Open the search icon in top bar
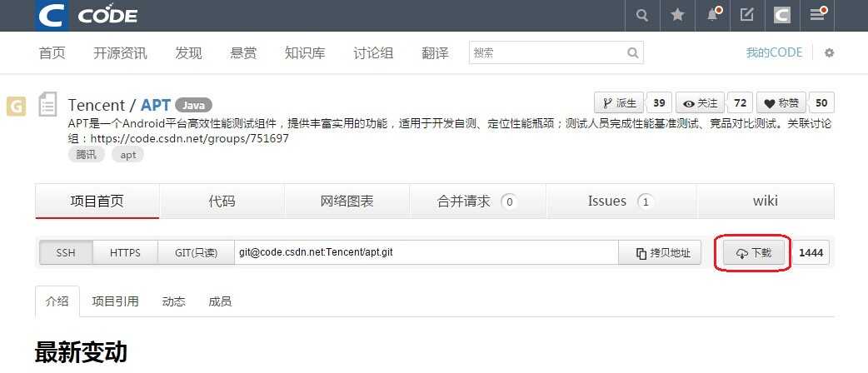The height and width of the screenshot is (373, 868). click(642, 16)
